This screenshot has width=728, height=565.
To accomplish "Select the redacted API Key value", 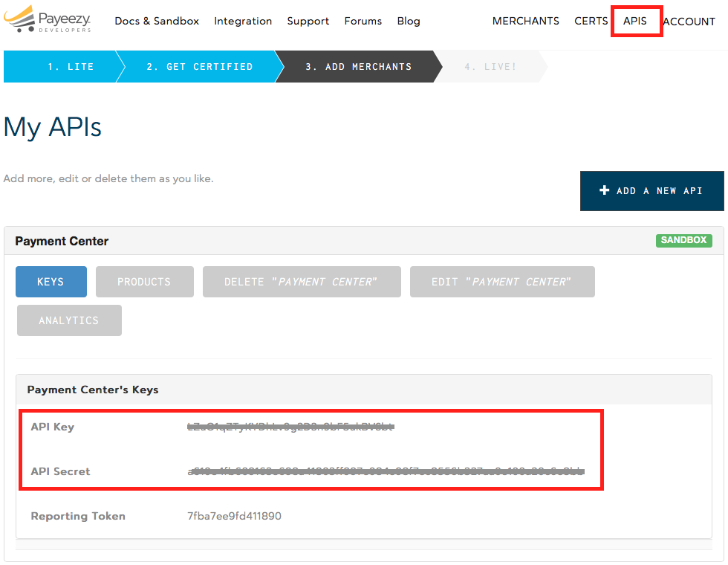I will click(290, 427).
